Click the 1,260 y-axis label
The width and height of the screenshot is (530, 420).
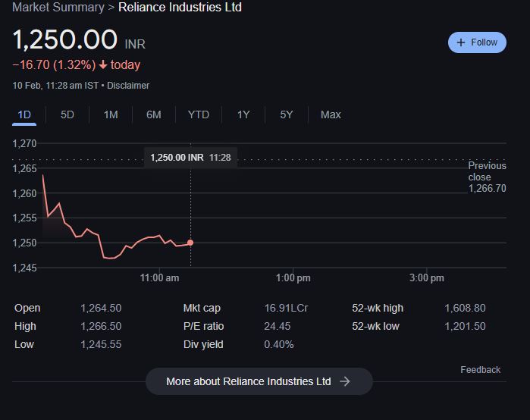(x=24, y=193)
